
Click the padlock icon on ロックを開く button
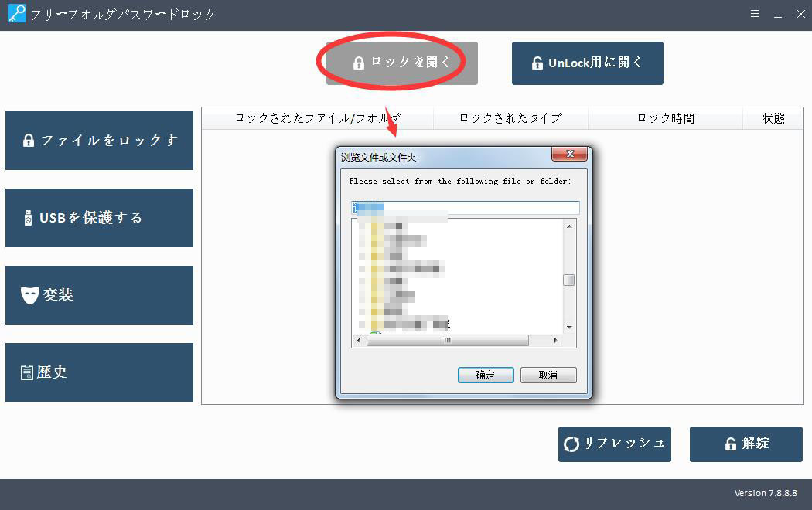(358, 63)
